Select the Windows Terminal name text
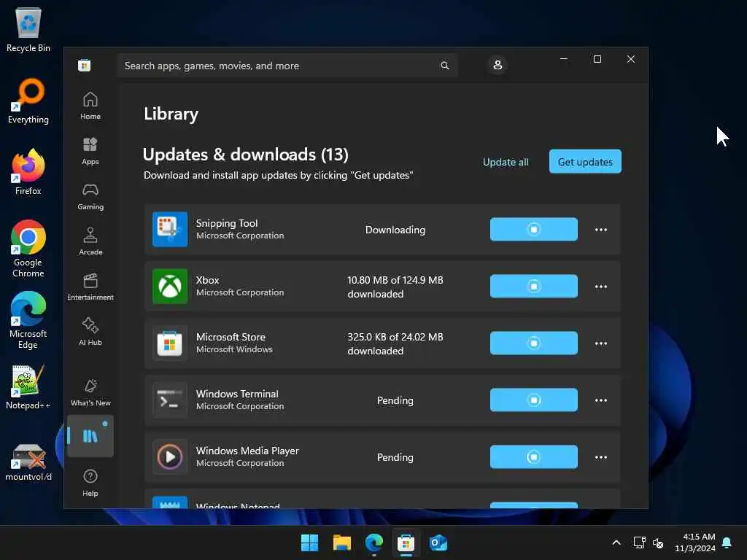Image resolution: width=747 pixels, height=560 pixels. pyautogui.click(x=237, y=394)
